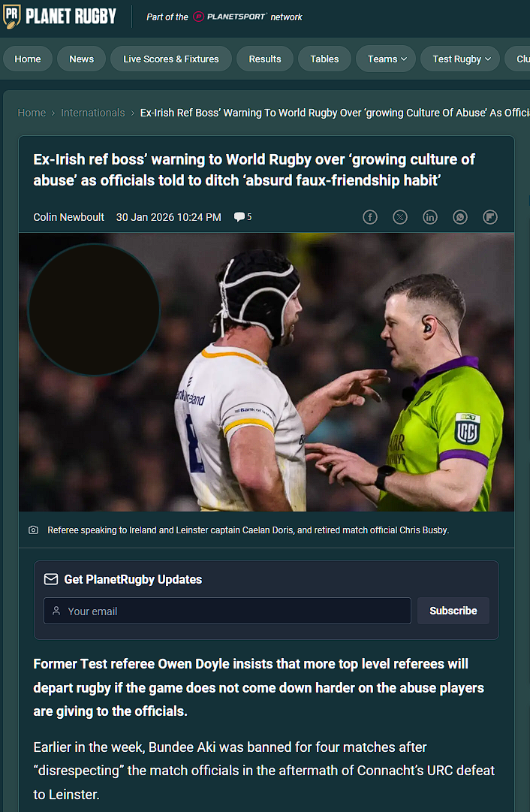Click the Subscribe button
The height and width of the screenshot is (812, 530).
tap(453, 611)
